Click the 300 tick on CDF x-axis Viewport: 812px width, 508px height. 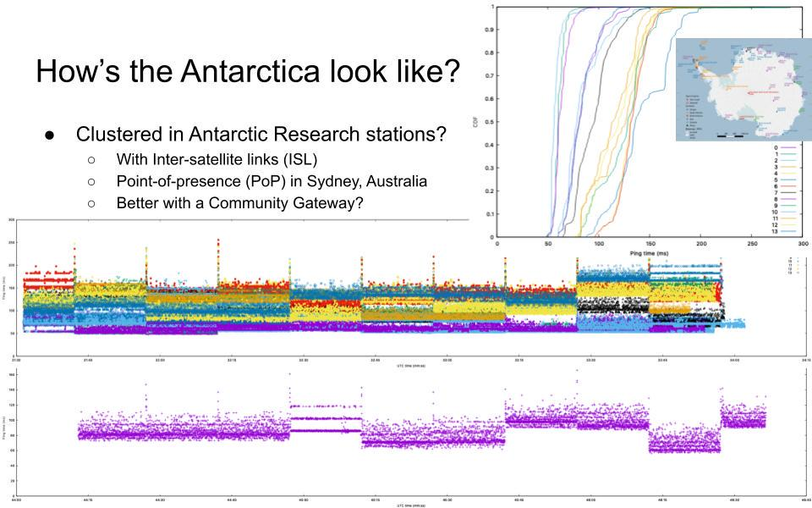pos(803,244)
